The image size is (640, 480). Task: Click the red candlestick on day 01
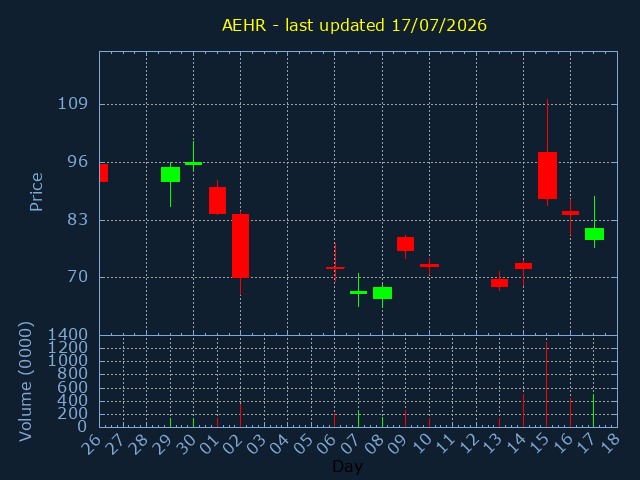coord(218,200)
